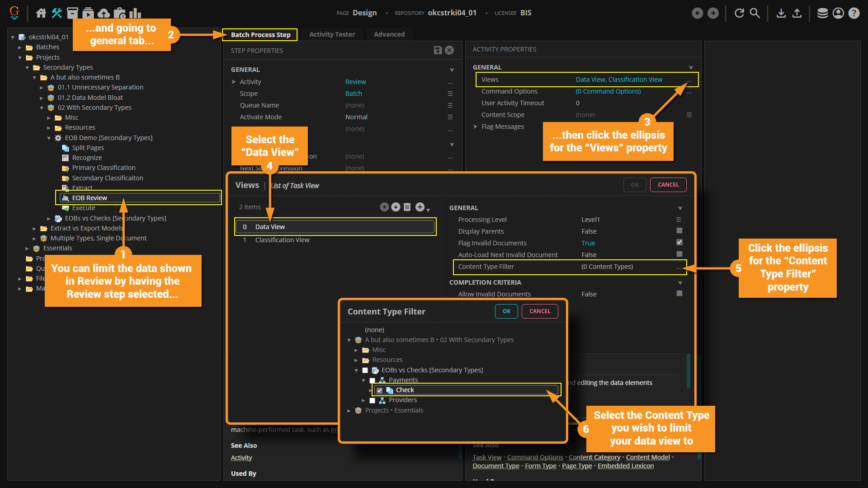Switch to the Activity Tester tab

(332, 34)
